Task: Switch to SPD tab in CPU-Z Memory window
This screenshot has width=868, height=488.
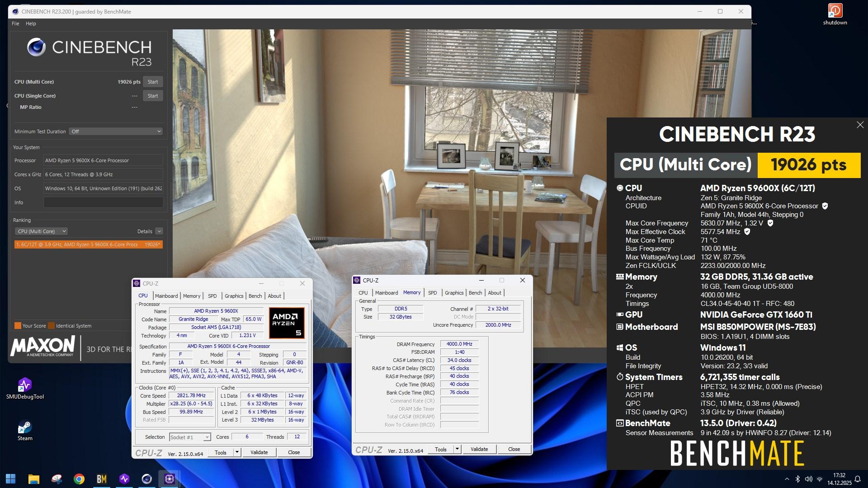Action: pos(432,293)
